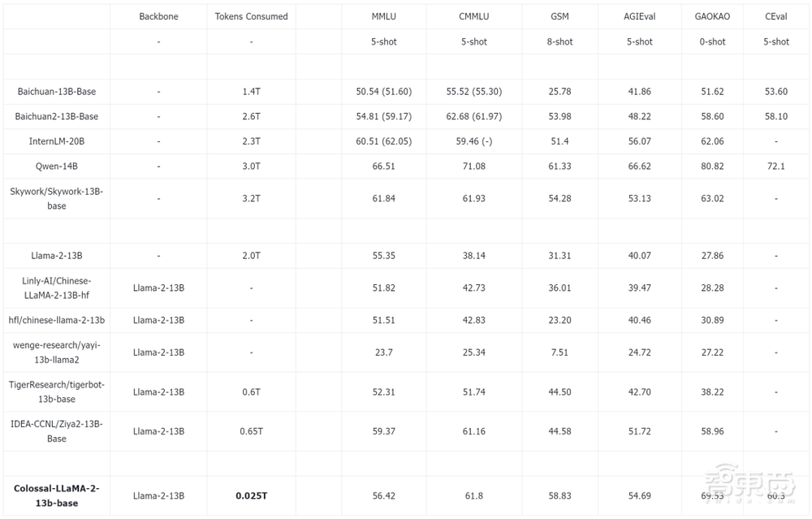
Task: Click the GSM column header
Action: (559, 16)
